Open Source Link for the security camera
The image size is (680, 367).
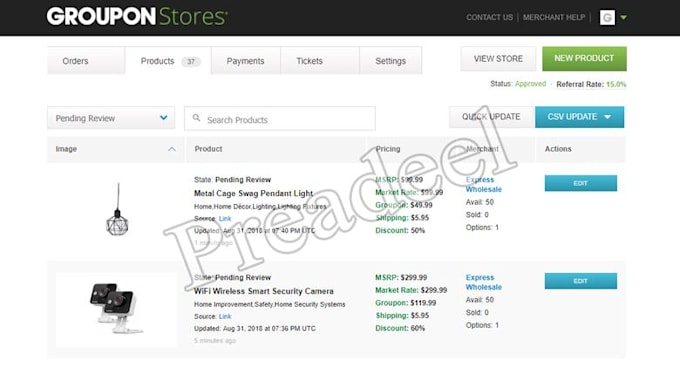click(225, 316)
